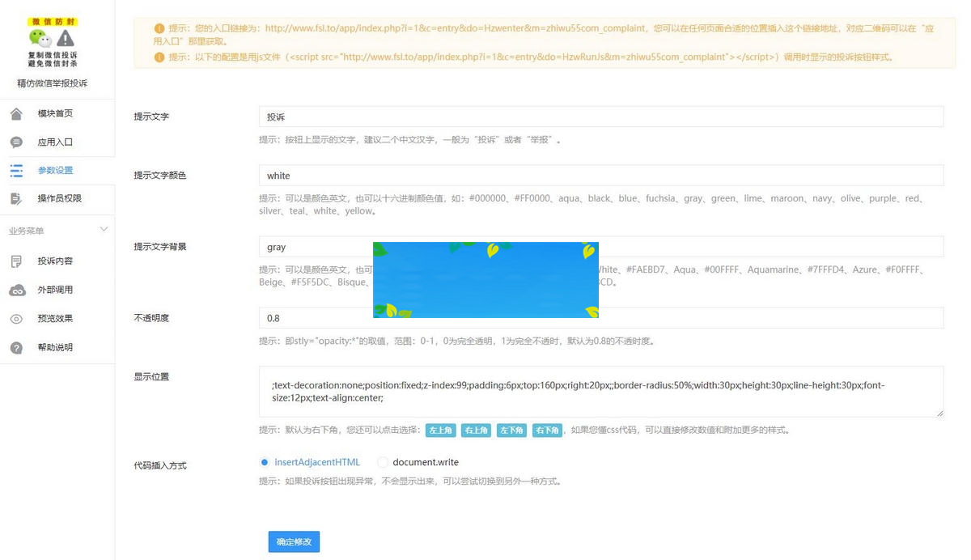This screenshot has height=560, width=971.
Task: Select the insertAdjacentHTML radio button
Action: [265, 462]
